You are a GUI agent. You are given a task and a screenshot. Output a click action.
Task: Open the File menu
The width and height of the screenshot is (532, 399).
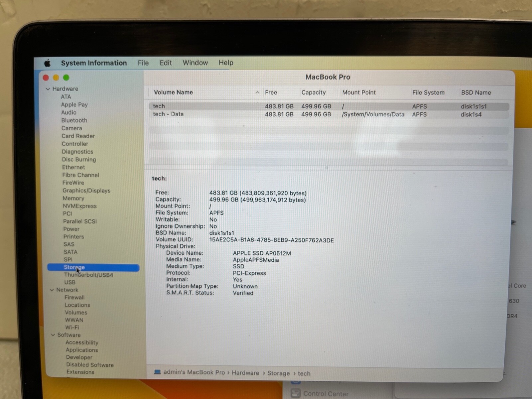[143, 63]
